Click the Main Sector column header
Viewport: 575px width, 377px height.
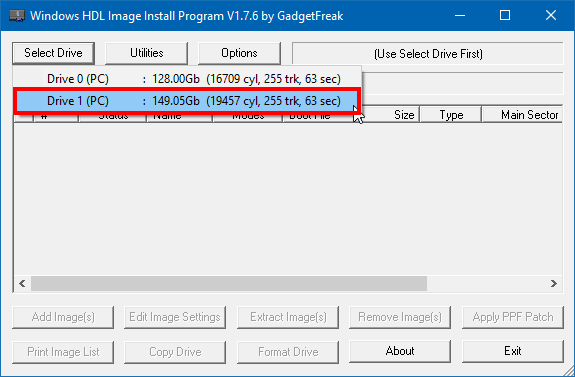[x=523, y=115]
